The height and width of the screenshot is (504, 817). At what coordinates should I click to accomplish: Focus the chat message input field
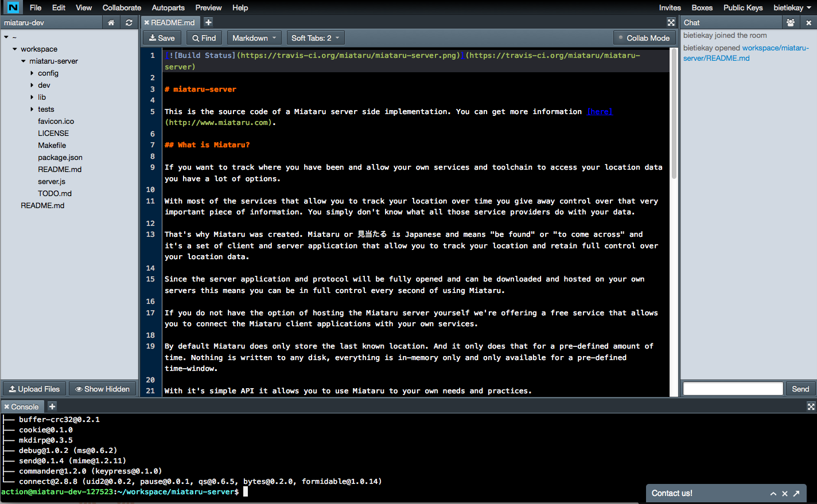pyautogui.click(x=733, y=389)
